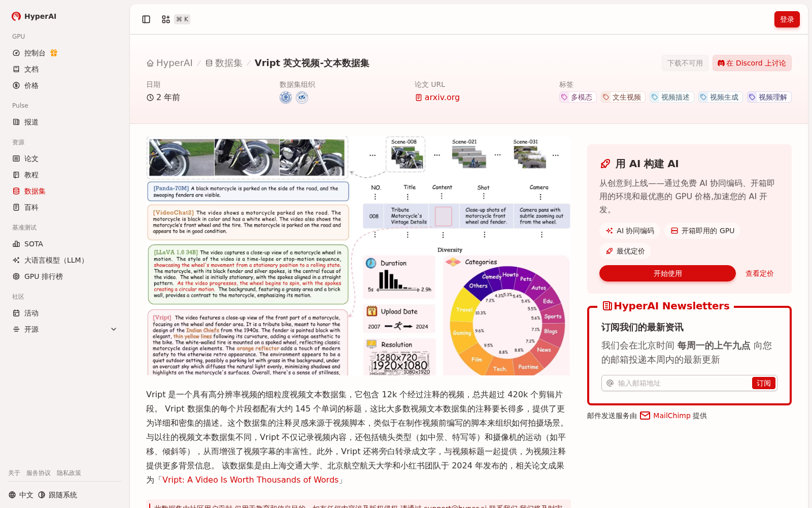The height and width of the screenshot is (508, 812).
Task: Open Vript: A Video Is Worth Thousands link
Action: [x=251, y=480]
